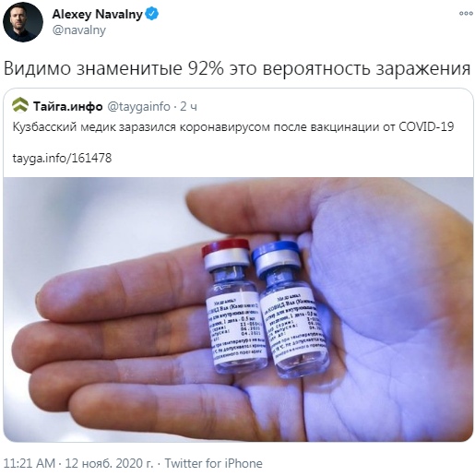This screenshot has width=475, height=476.
Task: Click the open palm in the photo
Action: pos(385,307)
